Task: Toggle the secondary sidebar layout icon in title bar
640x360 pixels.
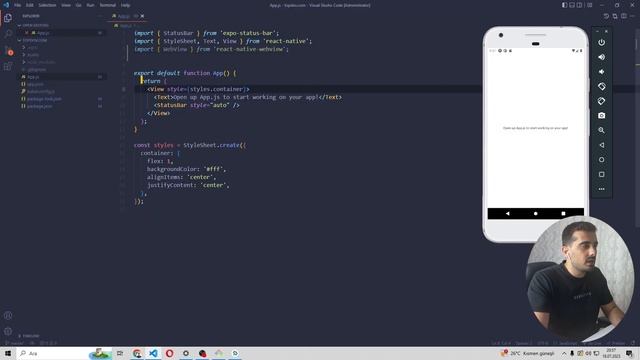Action: pos(580,5)
